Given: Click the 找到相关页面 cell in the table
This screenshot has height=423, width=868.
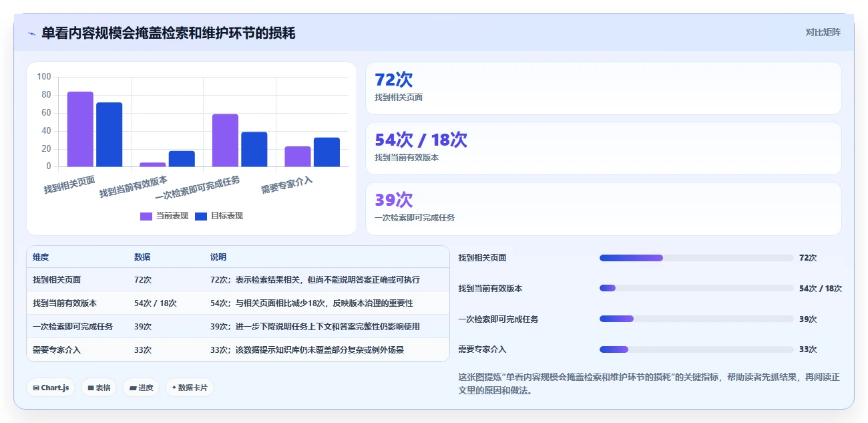Looking at the screenshot, I should coord(57,280).
